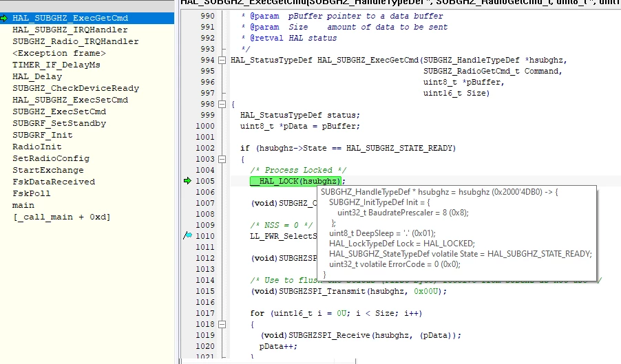Click tooltip 'DeepSleep' value entry
The width and height of the screenshot is (621, 364).
[x=382, y=233]
